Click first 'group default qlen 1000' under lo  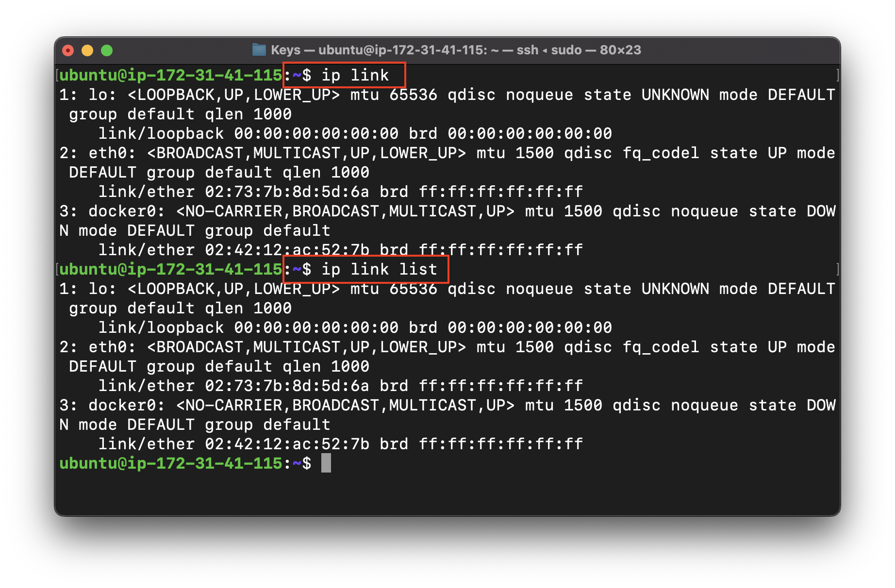[x=181, y=114]
